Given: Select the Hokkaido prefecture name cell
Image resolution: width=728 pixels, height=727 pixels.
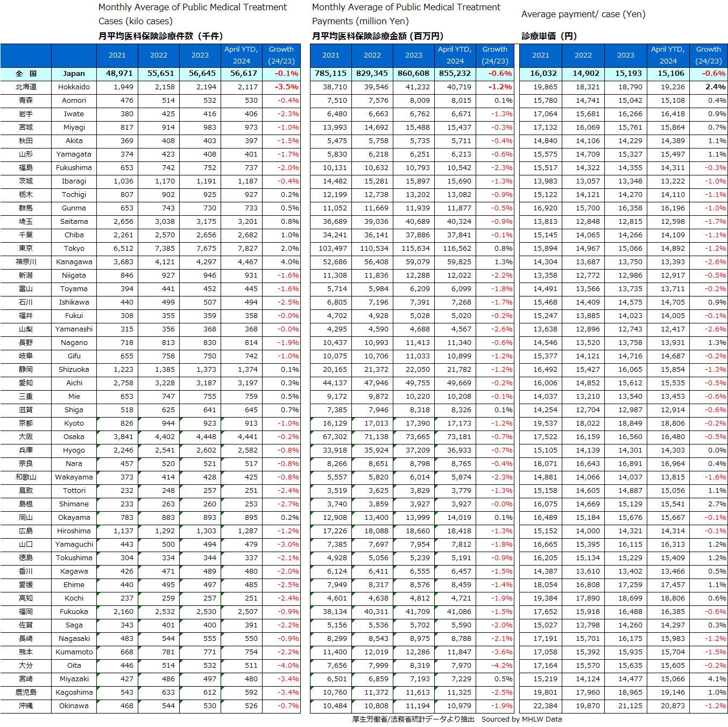Looking at the screenshot, I should [x=74, y=87].
